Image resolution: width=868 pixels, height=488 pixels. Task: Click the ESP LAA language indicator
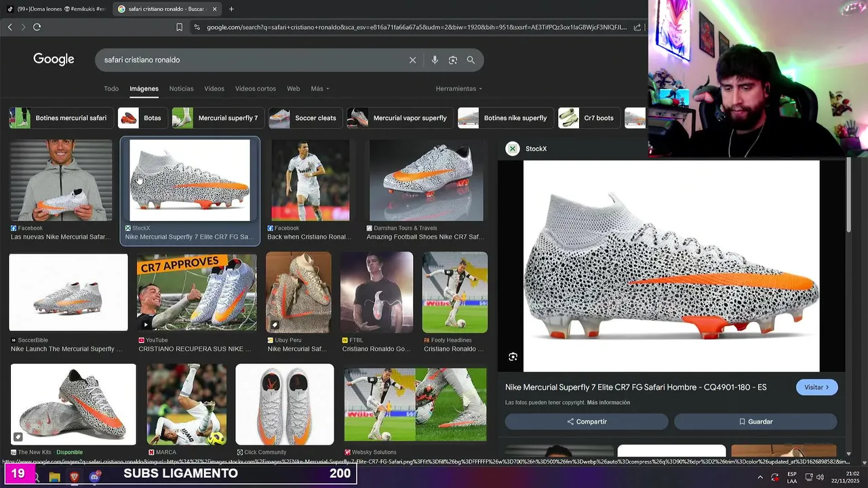792,477
